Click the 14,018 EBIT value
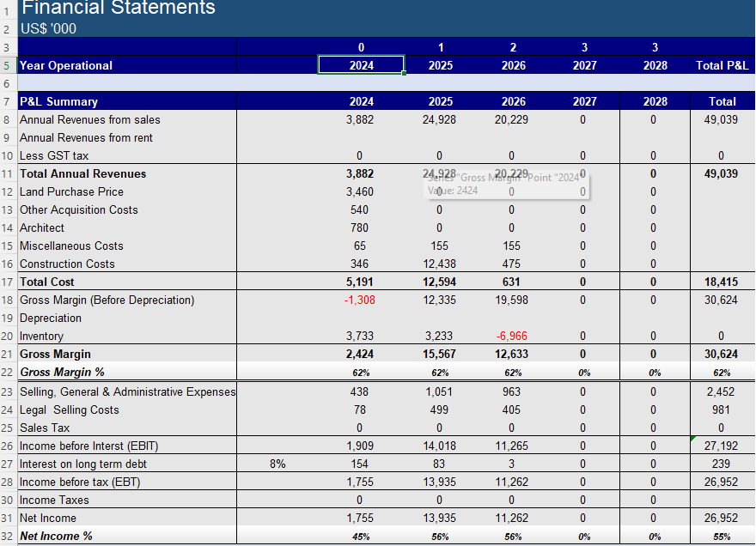The image size is (756, 546). coord(439,446)
